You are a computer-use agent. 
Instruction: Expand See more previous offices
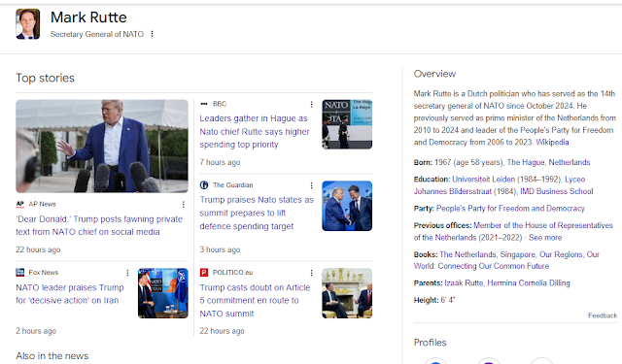point(545,238)
